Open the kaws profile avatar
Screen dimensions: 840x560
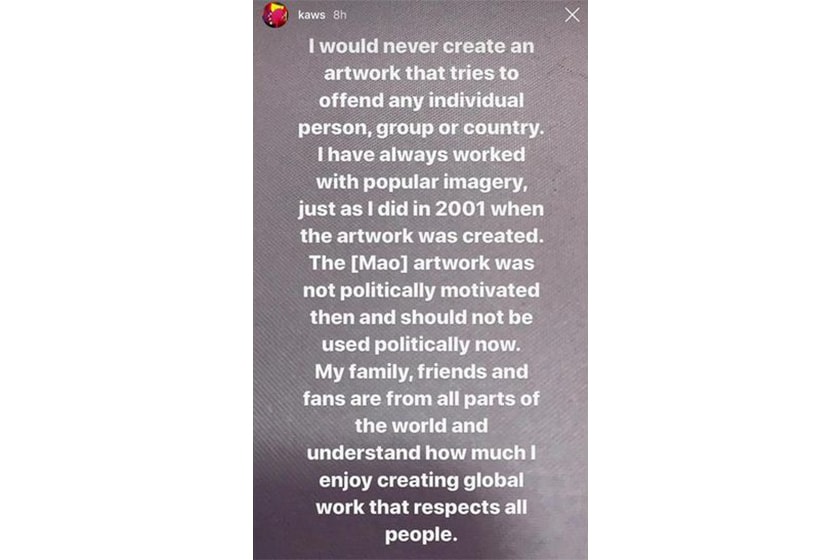(273, 15)
